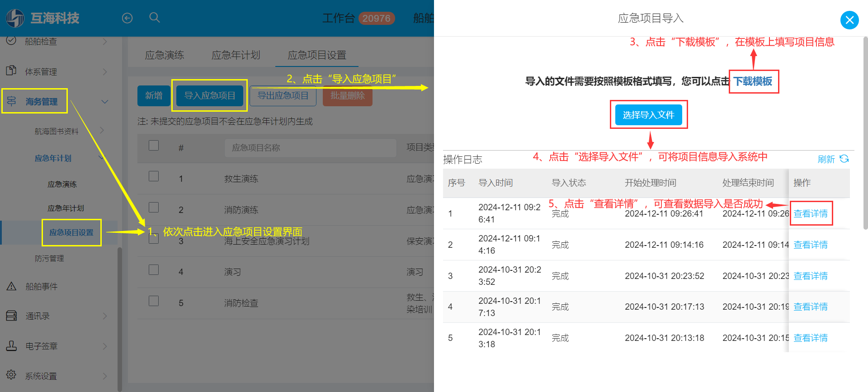Screen dimensions: 868x392
Task: Expand the 系统设置 menu chevron
Action: click(105, 376)
